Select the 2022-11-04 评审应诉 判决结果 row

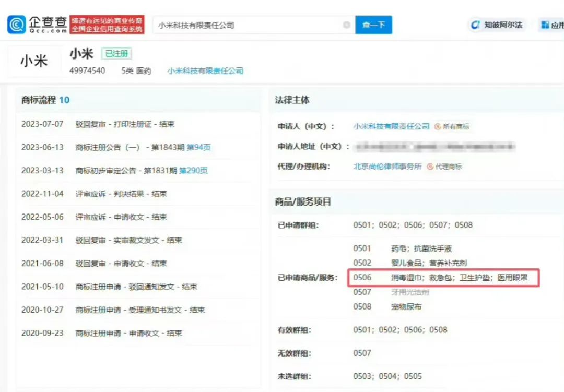94,194
